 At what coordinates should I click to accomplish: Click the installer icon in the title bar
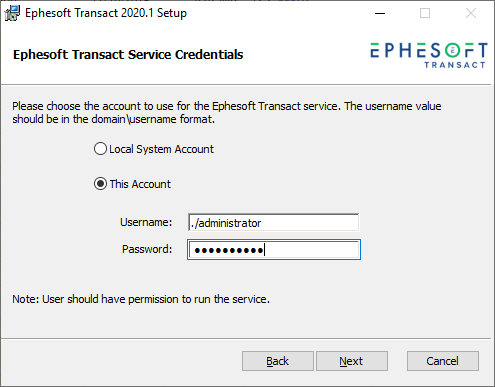tap(12, 13)
